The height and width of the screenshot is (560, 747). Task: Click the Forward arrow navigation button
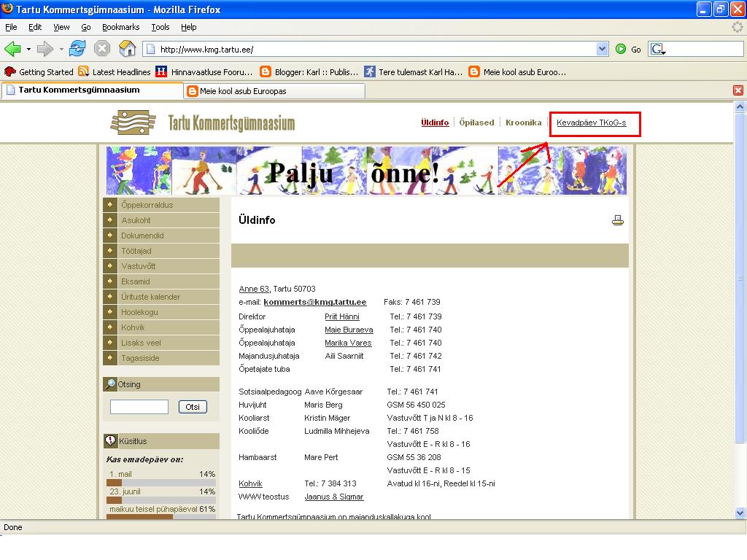(x=44, y=49)
